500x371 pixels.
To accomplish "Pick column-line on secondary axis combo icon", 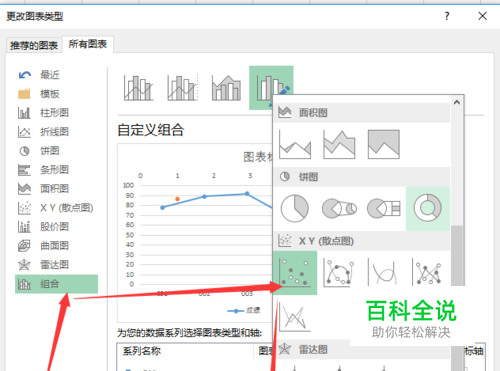I will pos(183,88).
